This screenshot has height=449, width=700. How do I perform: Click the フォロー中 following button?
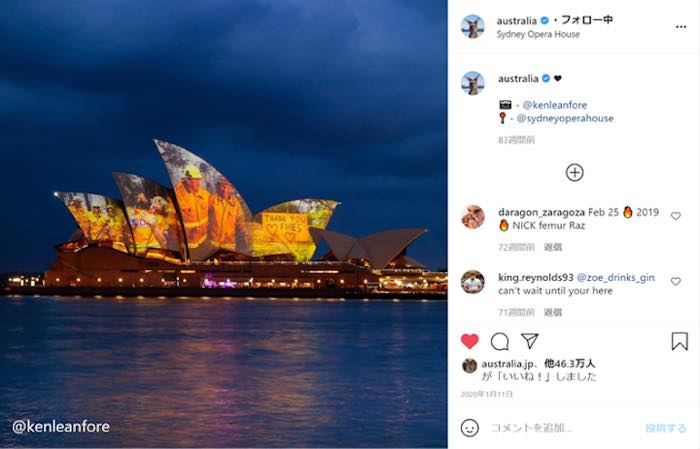(x=587, y=20)
